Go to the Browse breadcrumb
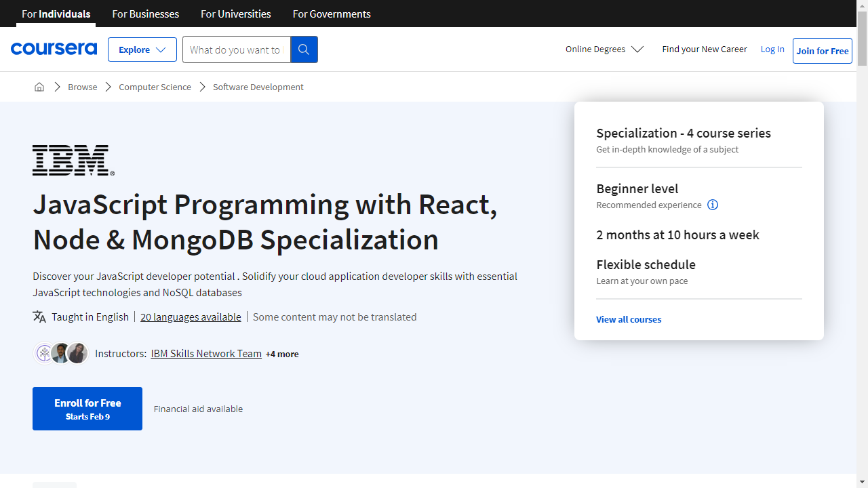The height and width of the screenshot is (488, 868). pyautogui.click(x=82, y=87)
